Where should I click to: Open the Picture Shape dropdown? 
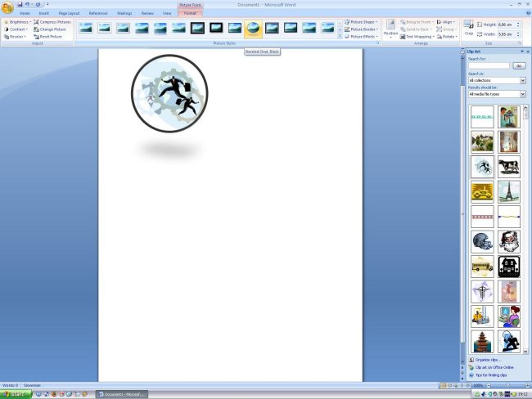click(x=361, y=22)
